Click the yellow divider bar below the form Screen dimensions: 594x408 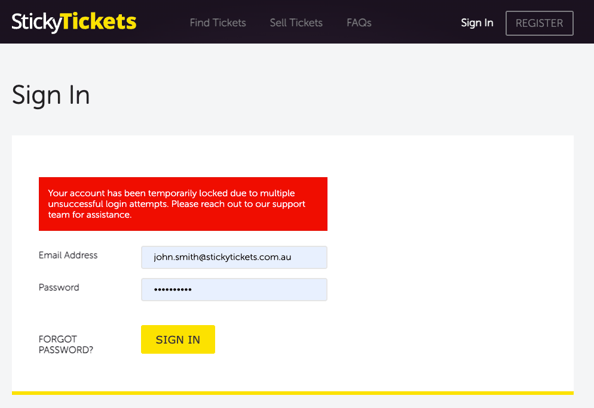(x=292, y=393)
